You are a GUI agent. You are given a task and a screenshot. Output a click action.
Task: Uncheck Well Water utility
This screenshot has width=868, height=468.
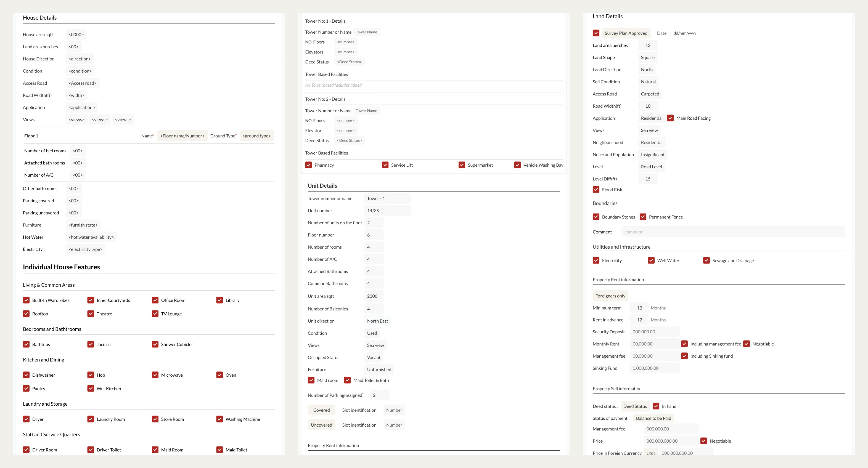[651, 260]
